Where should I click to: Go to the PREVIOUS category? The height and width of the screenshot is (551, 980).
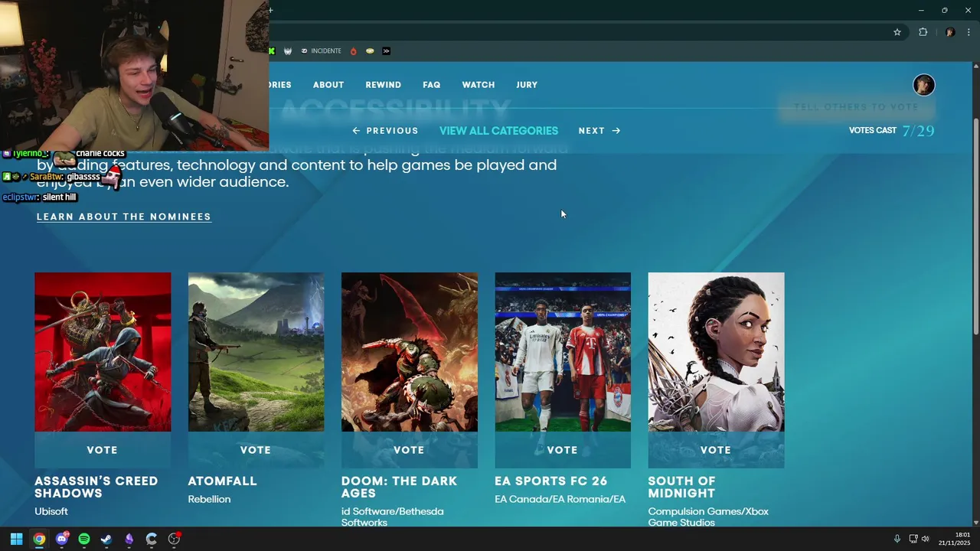[x=385, y=131]
